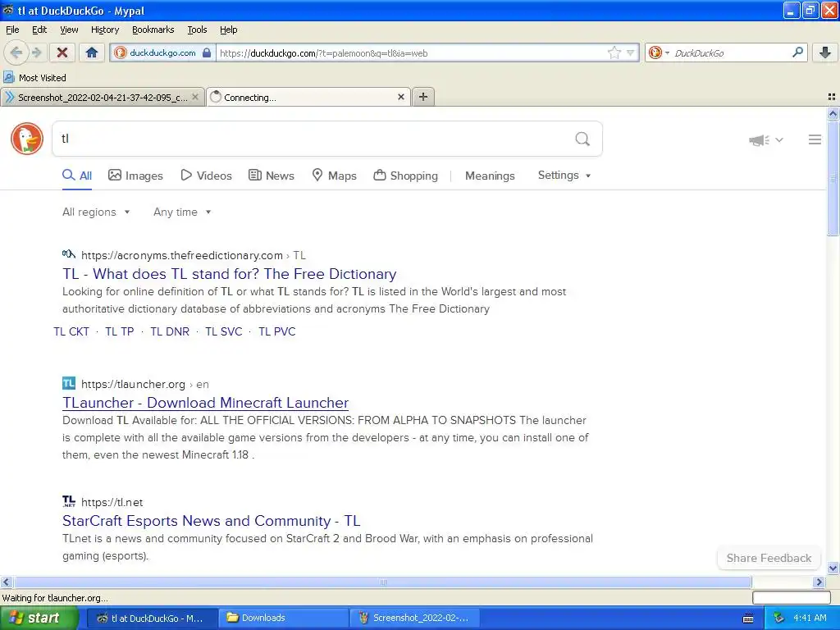
Task: Switch to Images results
Action: 135,176
